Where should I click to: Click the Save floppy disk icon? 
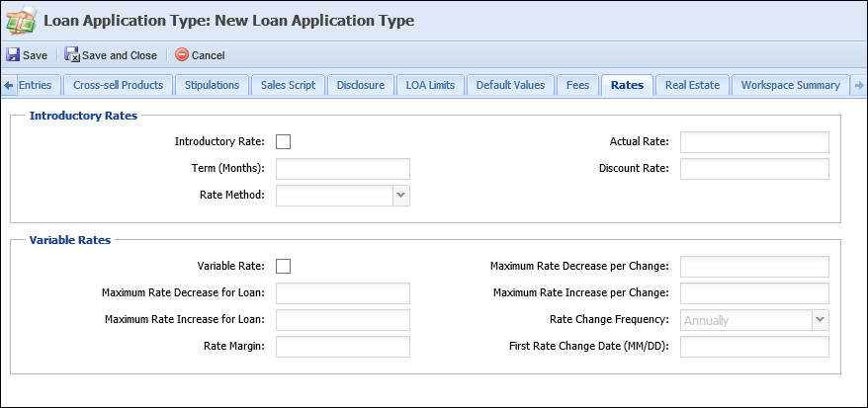pos(13,54)
